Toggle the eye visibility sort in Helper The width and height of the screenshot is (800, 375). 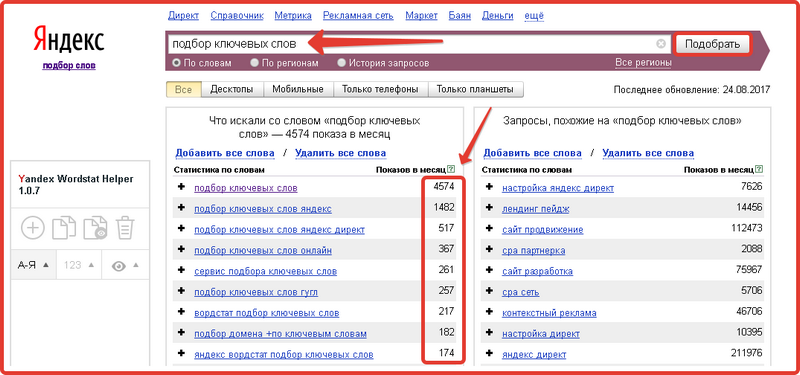pos(125,265)
